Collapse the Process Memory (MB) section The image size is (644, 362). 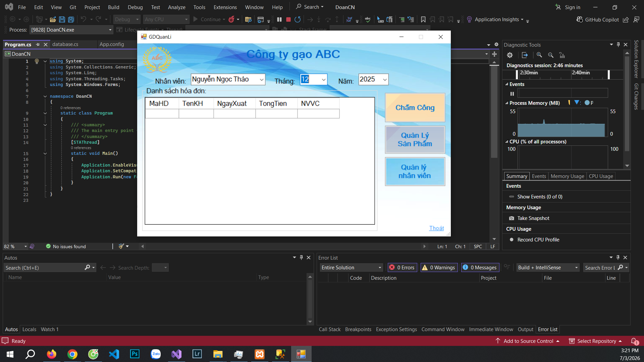pos(506,103)
